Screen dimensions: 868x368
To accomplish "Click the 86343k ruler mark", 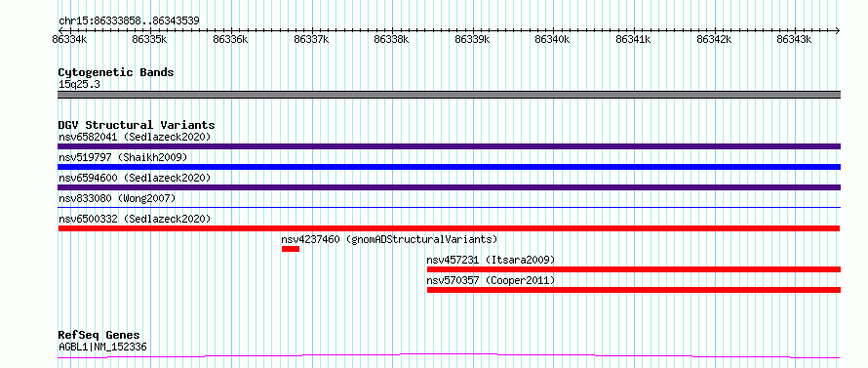I will coord(795,39).
